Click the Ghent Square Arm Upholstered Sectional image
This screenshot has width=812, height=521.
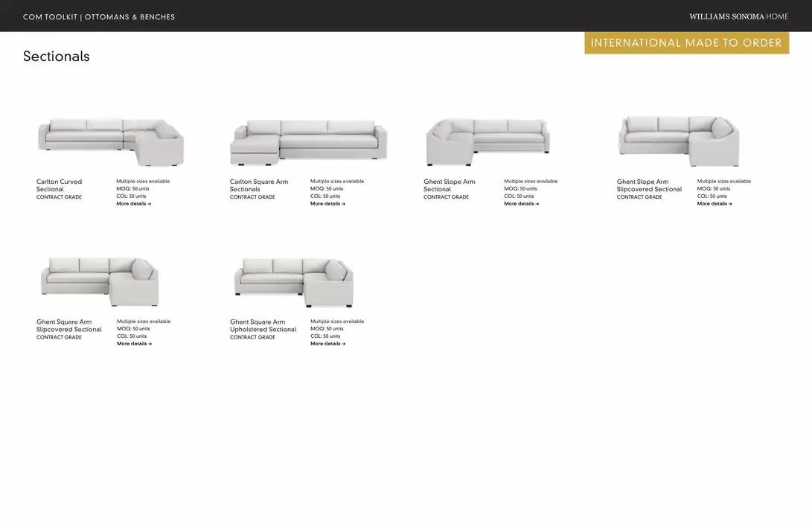(293, 282)
